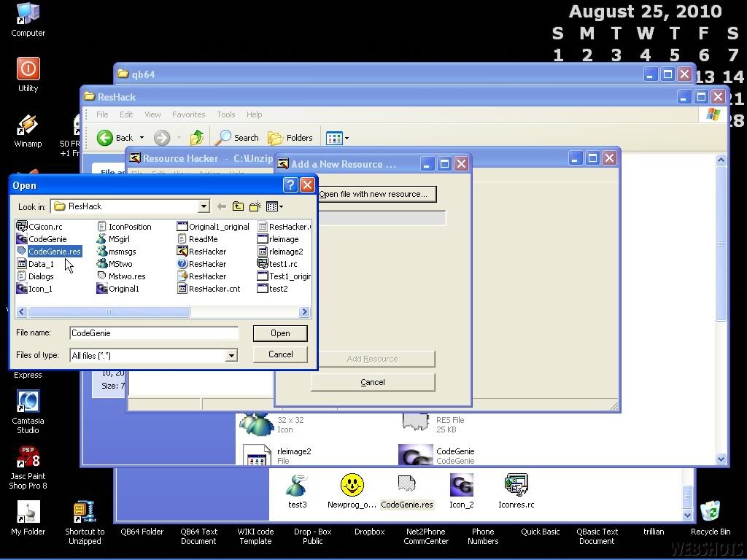Click Cancel in Add a New Resource

point(373,382)
